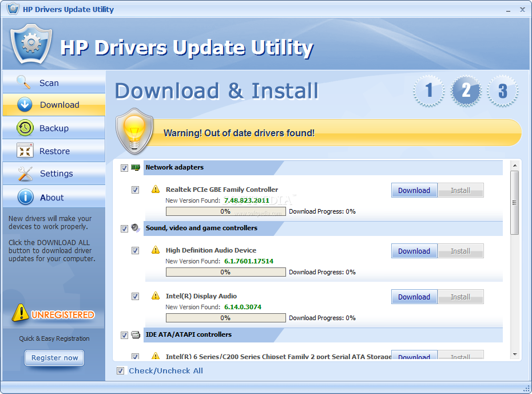
Task: Click the Sound, video and game controllers header
Action: click(x=323, y=228)
